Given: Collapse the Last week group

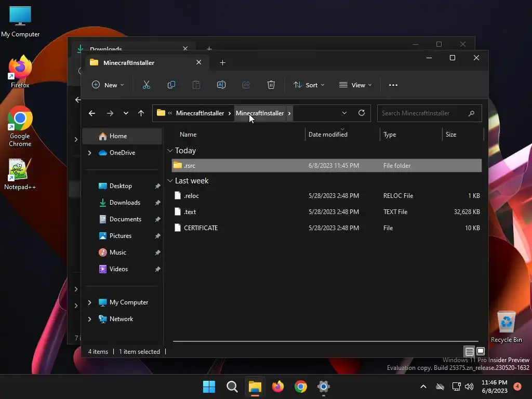Looking at the screenshot, I should click(170, 181).
